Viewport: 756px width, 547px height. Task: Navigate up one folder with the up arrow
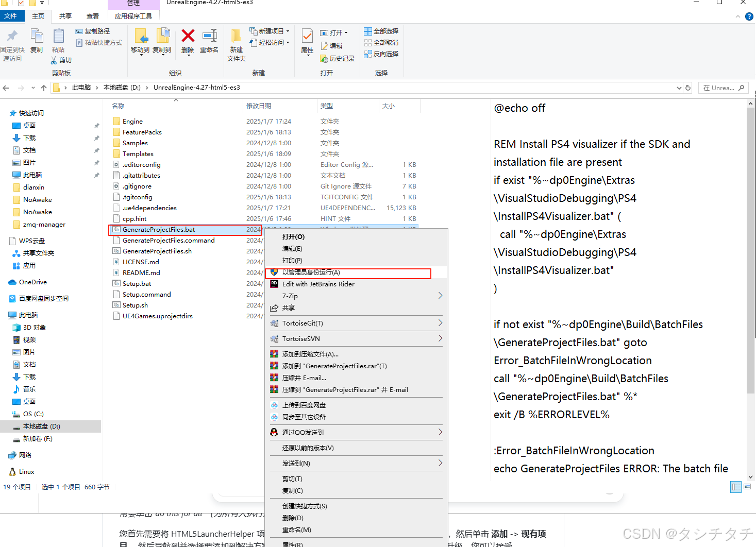tap(44, 88)
